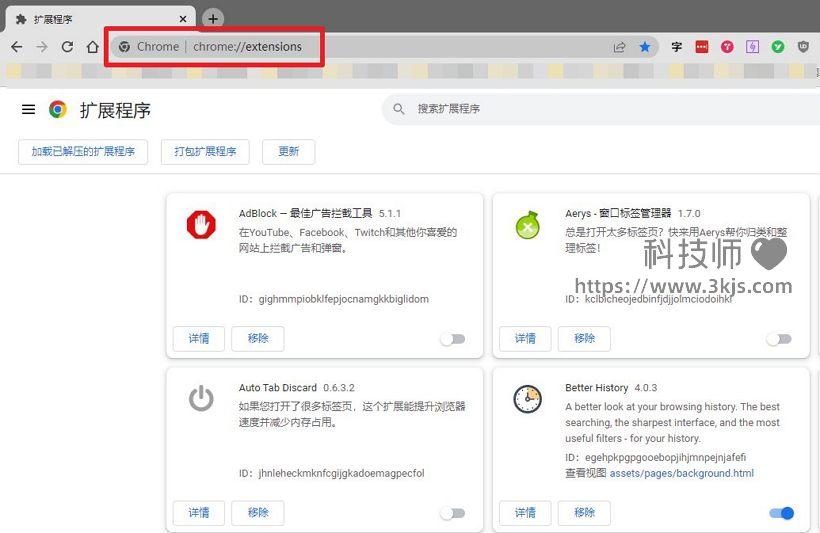Screen dimensions: 820x533
Task: Focus the 搜索扩展程序 search field
Action: [x=601, y=109]
